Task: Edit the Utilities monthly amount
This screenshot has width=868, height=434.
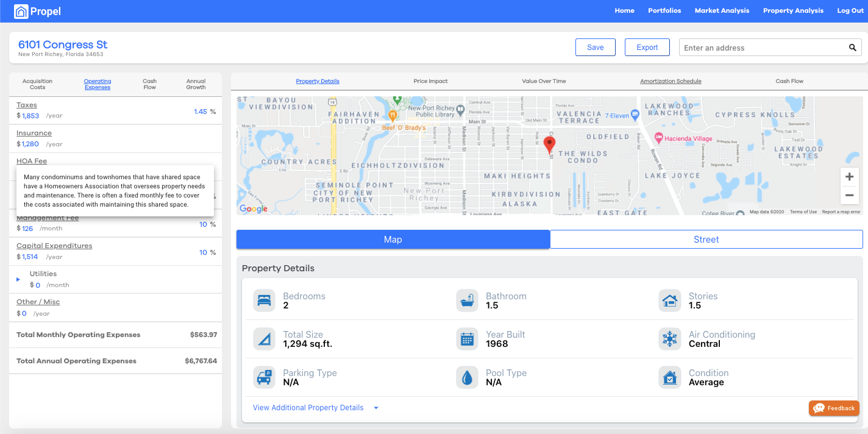Action: click(x=38, y=285)
